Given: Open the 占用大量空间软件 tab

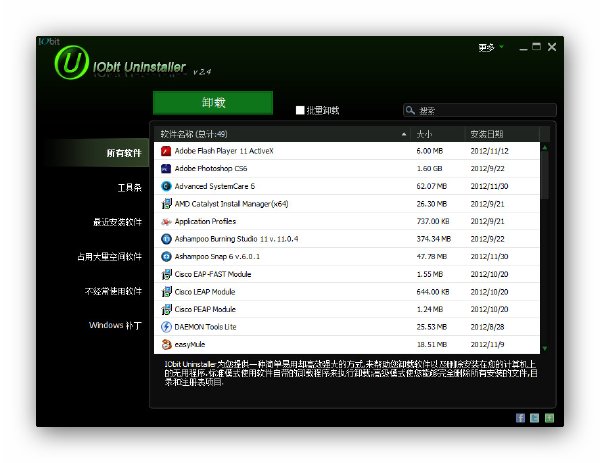Looking at the screenshot, I should coord(109,256).
